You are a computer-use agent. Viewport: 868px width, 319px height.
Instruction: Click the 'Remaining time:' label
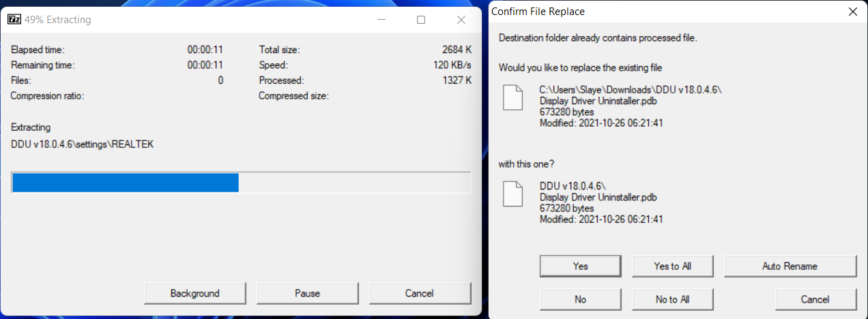pyautogui.click(x=42, y=65)
